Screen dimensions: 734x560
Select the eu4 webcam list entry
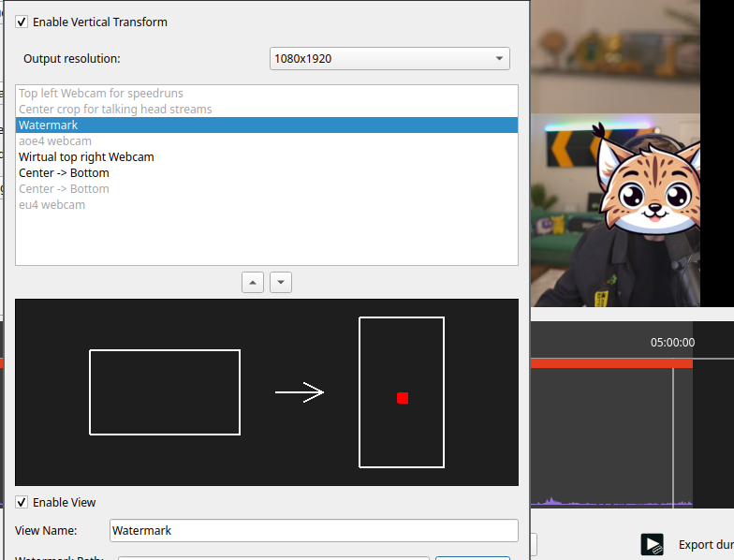tap(51, 205)
